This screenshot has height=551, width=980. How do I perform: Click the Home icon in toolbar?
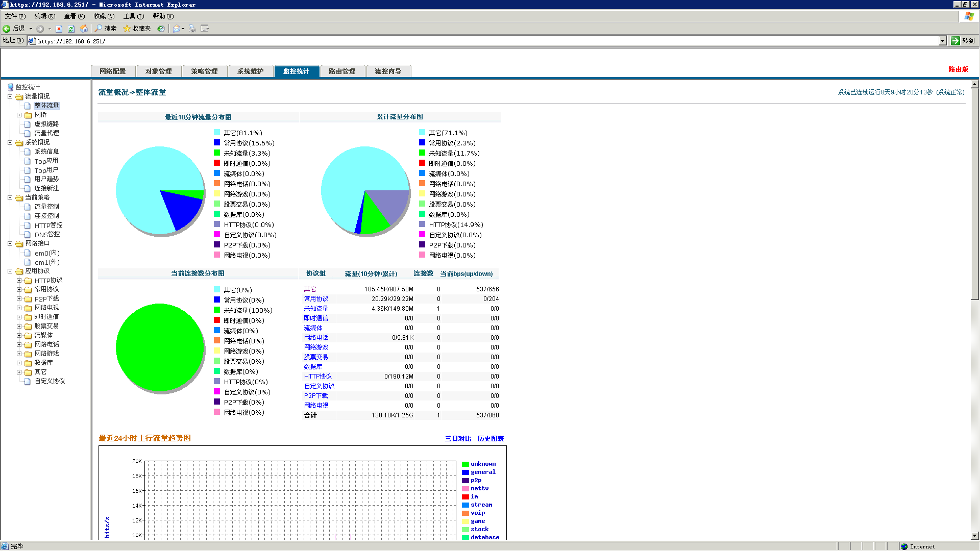click(x=84, y=29)
